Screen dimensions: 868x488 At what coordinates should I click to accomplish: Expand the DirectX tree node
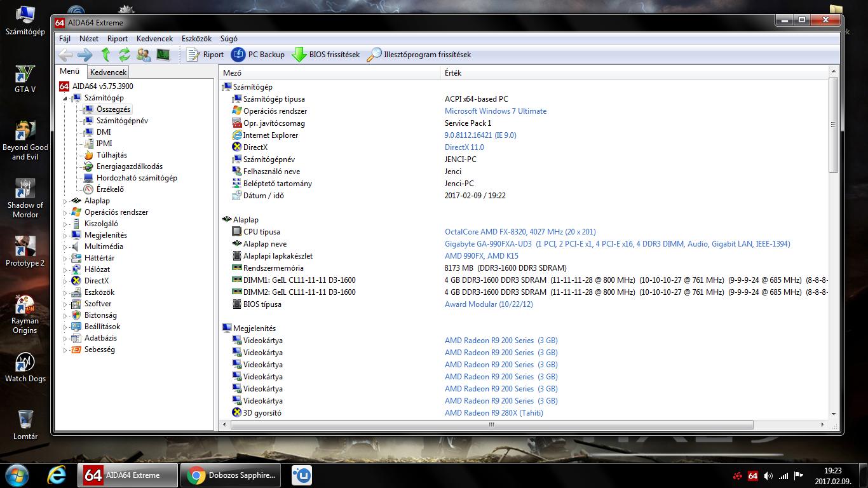65,281
